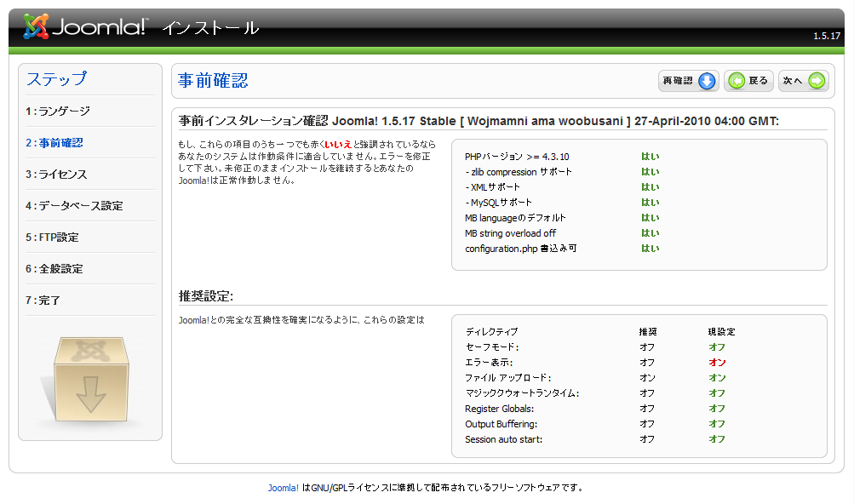Click the green オン value for ファイル アップロード
This screenshot has height=504, width=854.
point(717,378)
